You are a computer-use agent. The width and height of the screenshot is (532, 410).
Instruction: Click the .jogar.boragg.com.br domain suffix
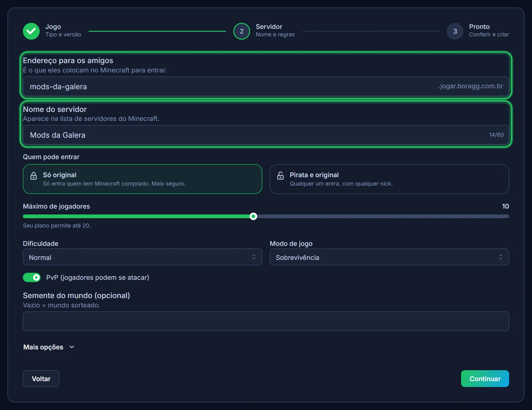[x=471, y=86]
